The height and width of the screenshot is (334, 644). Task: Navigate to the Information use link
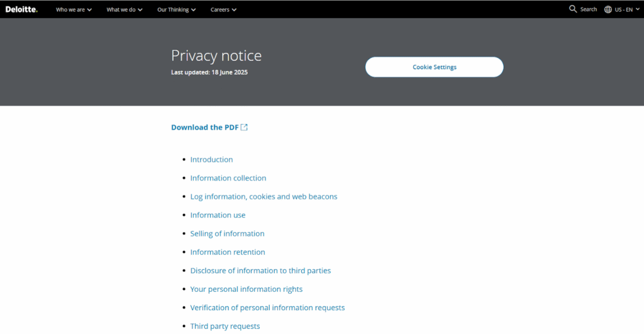click(218, 215)
